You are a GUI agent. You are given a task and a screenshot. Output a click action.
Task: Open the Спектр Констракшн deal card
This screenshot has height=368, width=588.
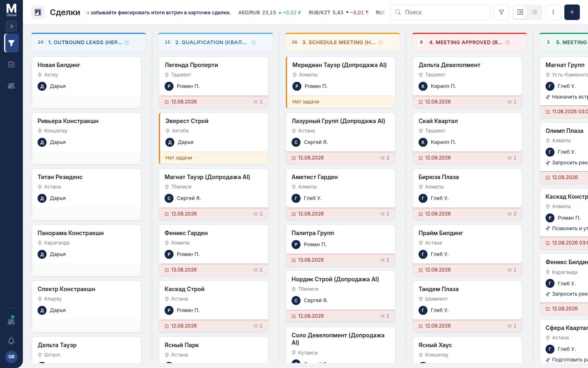[87, 306]
